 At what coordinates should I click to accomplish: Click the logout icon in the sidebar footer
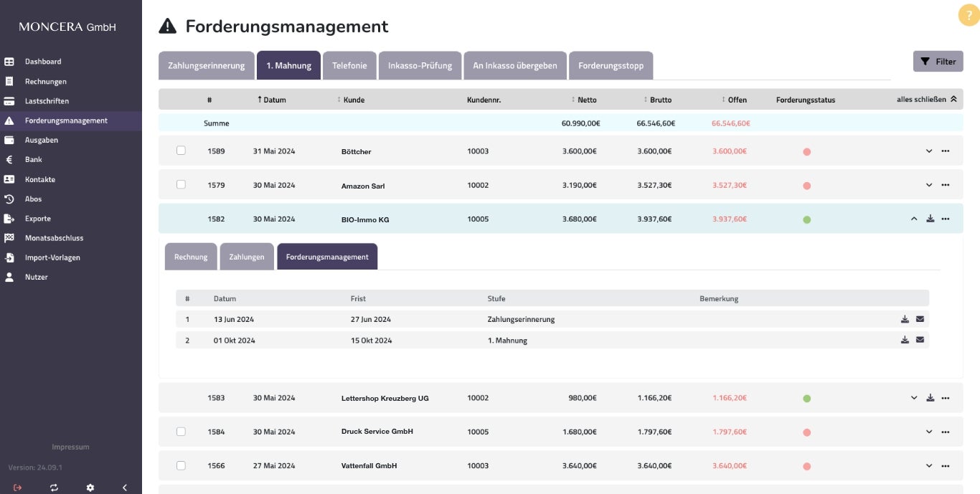pos(17,488)
